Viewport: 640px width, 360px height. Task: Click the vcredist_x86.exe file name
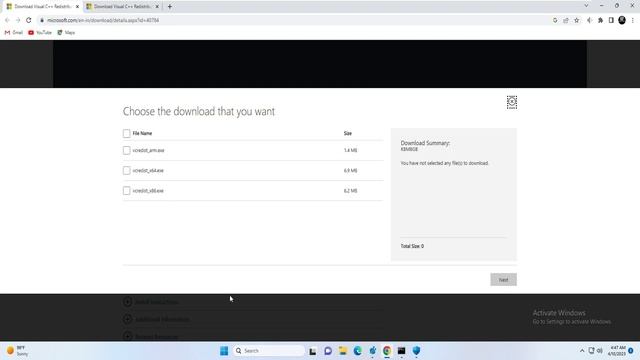[148, 191]
